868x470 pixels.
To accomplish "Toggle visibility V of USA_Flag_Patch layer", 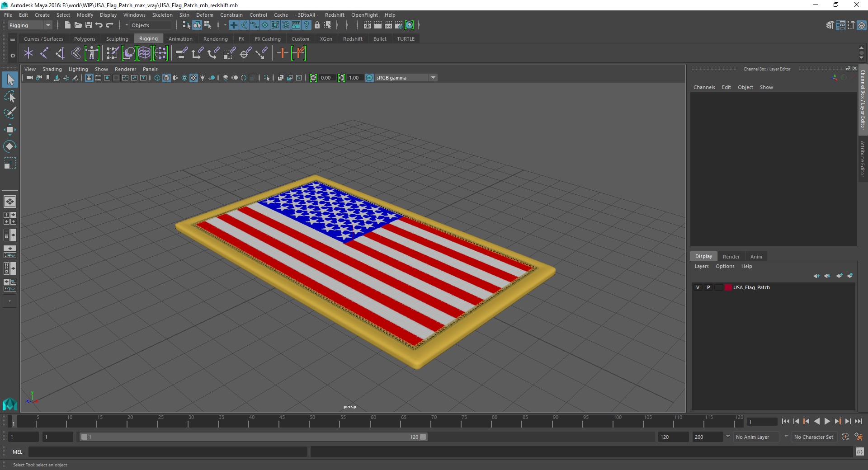I will click(698, 287).
